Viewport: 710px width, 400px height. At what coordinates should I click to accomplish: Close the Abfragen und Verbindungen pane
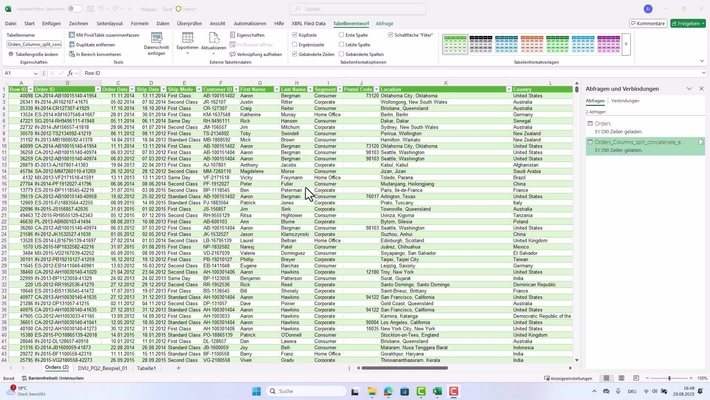(x=701, y=89)
